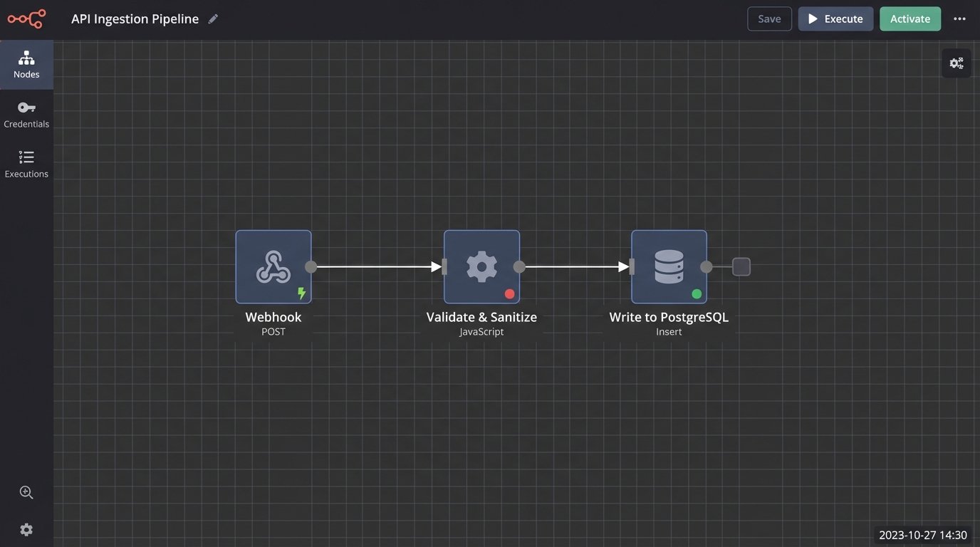980x547 pixels.
Task: Click the endpoint square after PostgreSQL node
Action: pos(741,266)
